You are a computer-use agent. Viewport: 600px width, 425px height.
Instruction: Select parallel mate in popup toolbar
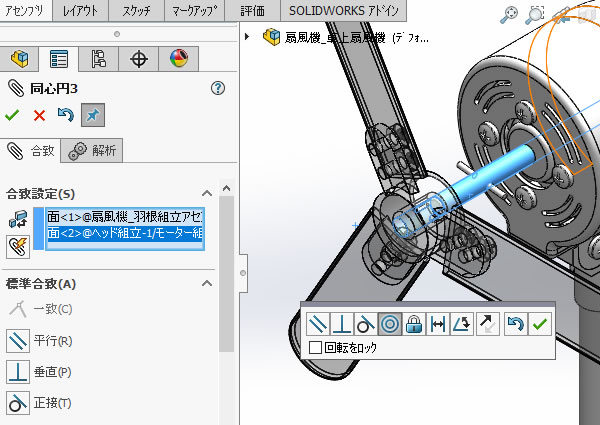coord(318,324)
